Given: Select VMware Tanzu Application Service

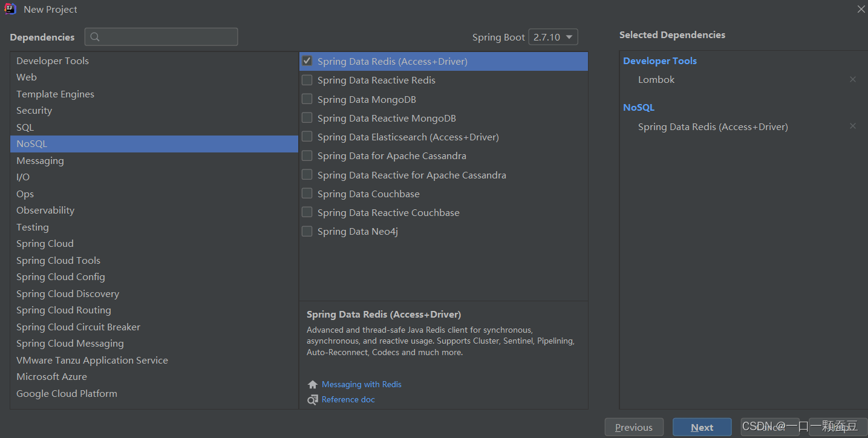Looking at the screenshot, I should point(154,360).
